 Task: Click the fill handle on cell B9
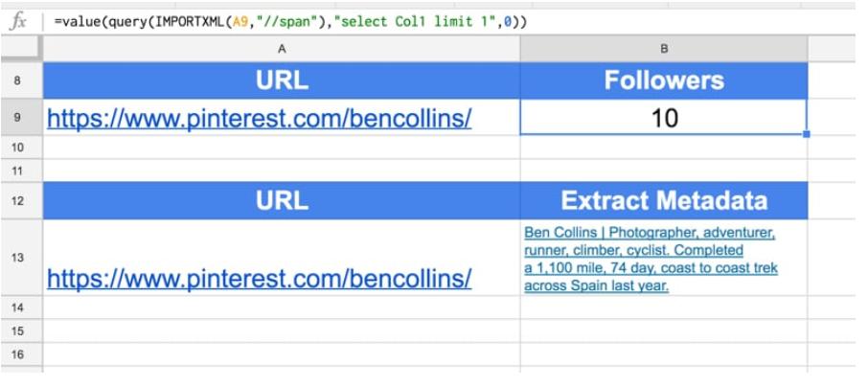click(807, 135)
